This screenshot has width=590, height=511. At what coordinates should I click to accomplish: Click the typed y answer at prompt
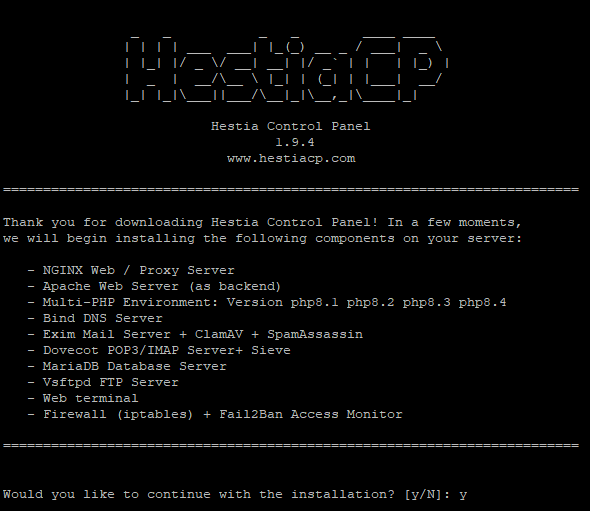[463, 496]
